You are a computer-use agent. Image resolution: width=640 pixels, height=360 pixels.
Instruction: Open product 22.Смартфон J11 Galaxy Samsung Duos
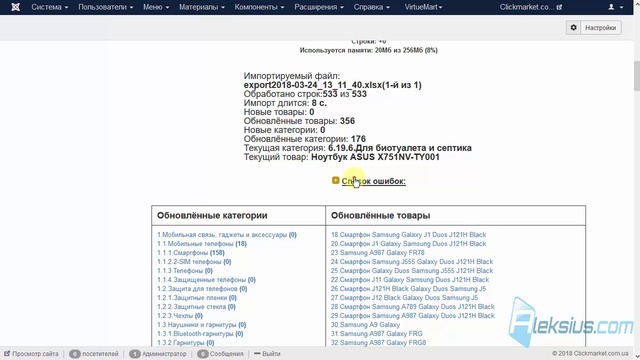(410, 280)
